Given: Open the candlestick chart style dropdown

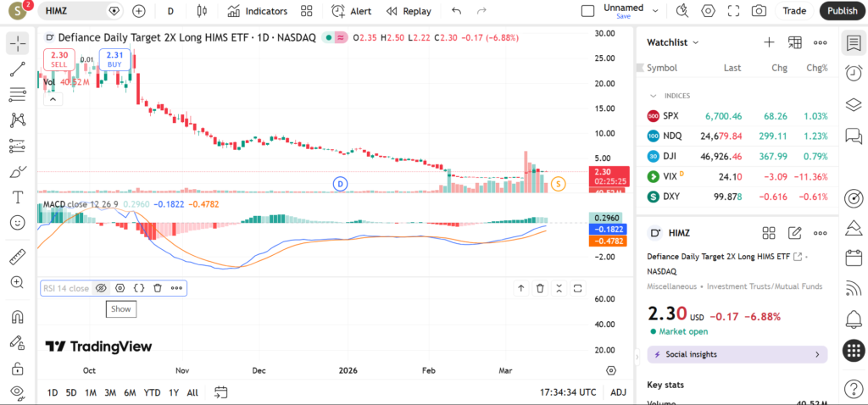Looking at the screenshot, I should [x=201, y=11].
